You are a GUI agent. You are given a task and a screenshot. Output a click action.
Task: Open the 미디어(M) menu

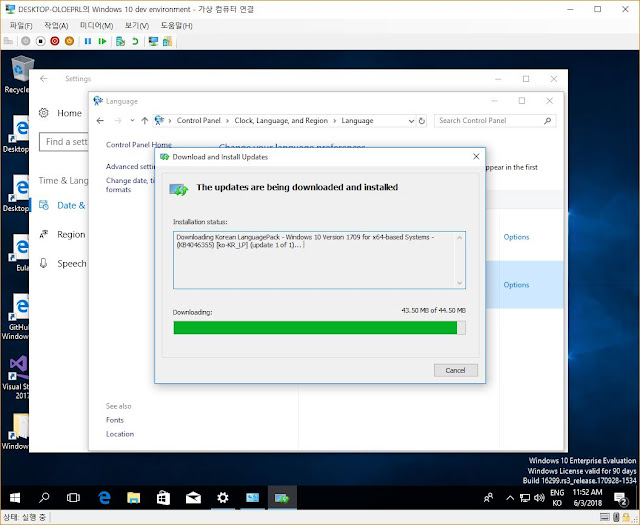(96, 26)
